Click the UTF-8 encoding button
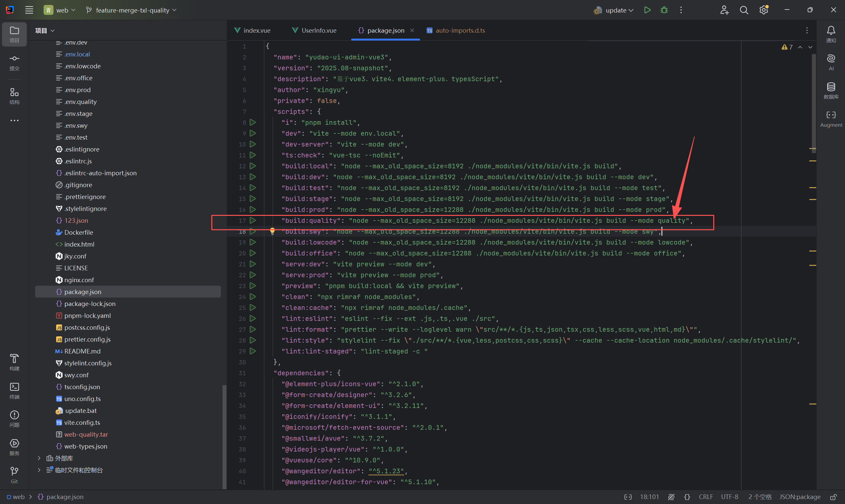 [x=729, y=497]
